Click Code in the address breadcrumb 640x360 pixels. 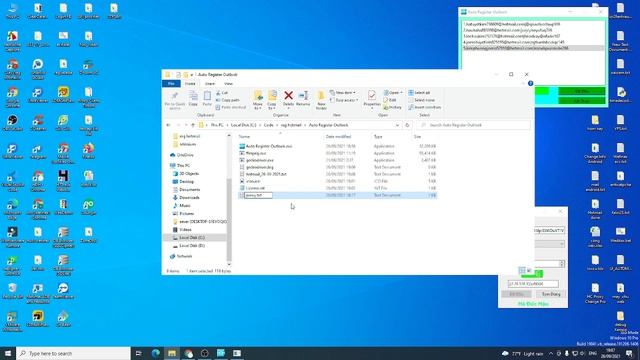(x=268, y=125)
